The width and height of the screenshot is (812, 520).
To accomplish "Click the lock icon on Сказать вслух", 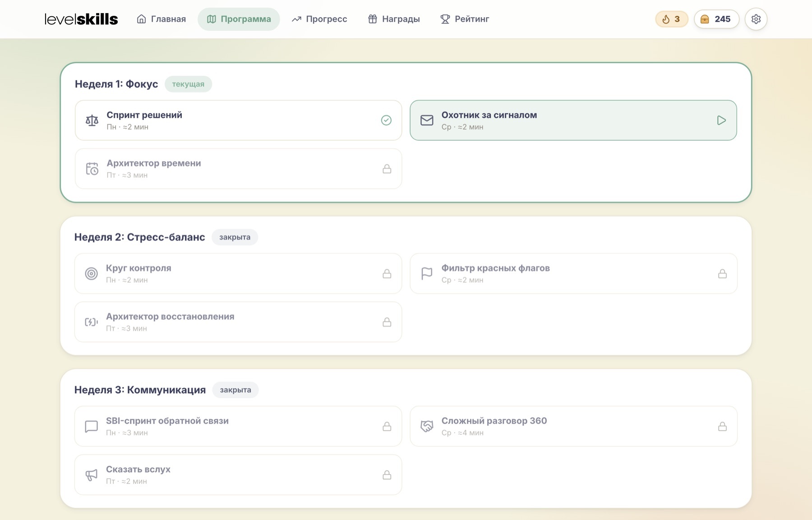I will point(387,475).
